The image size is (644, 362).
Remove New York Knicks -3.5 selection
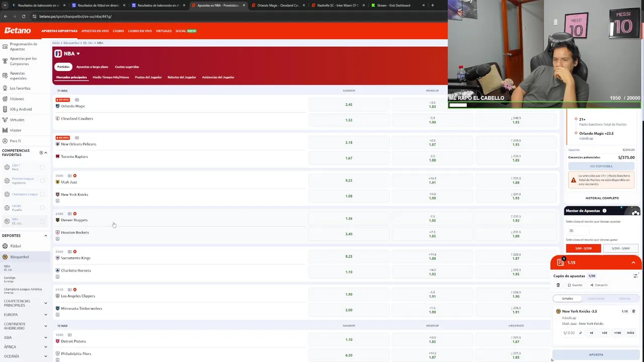(633, 311)
